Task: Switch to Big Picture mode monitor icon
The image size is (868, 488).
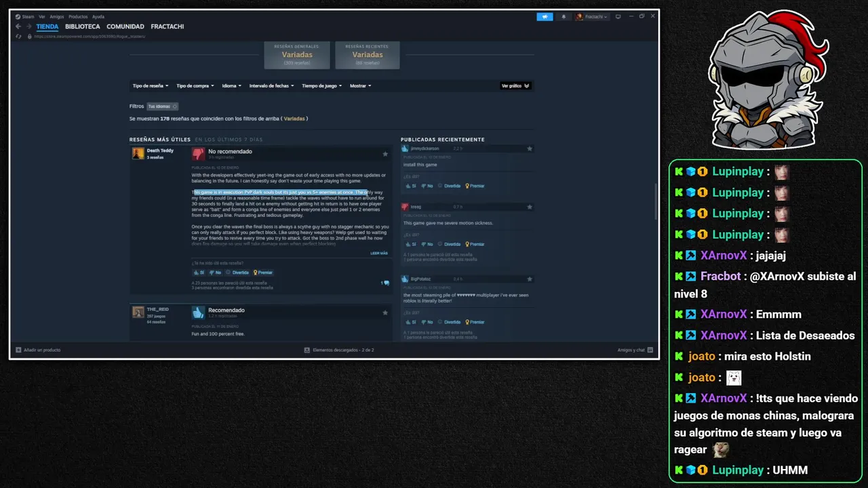Action: point(618,17)
